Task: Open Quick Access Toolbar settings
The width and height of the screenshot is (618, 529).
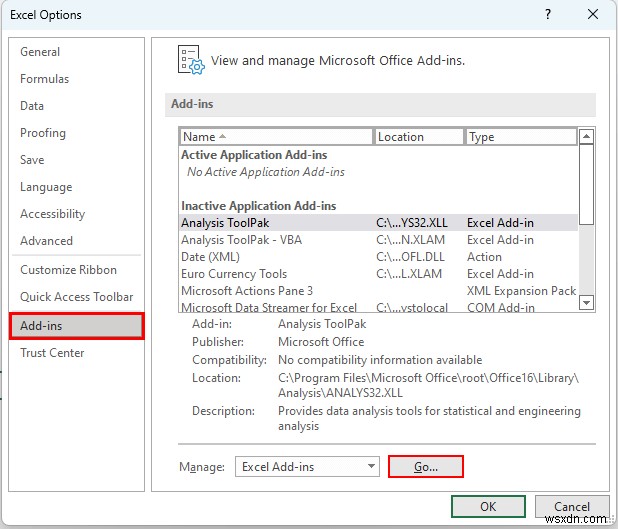Action: pyautogui.click(x=76, y=296)
